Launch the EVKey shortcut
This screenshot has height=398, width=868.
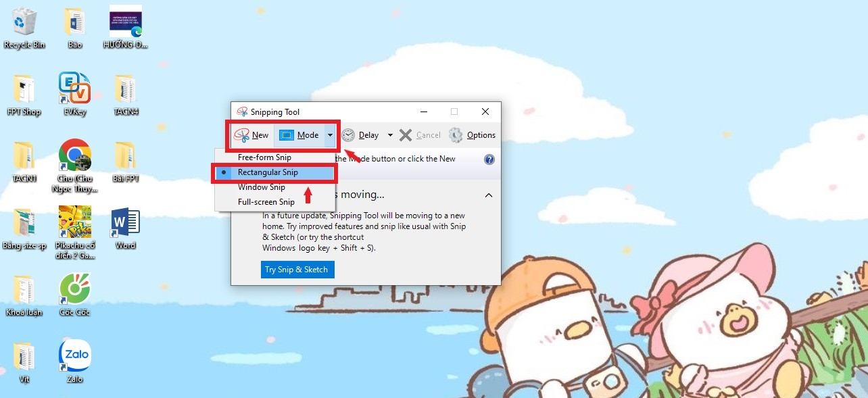(x=74, y=95)
